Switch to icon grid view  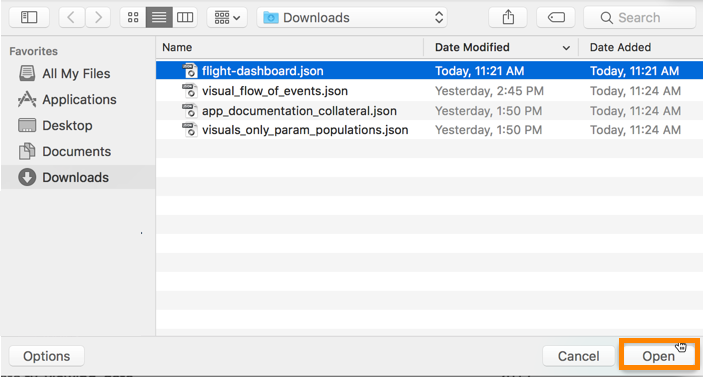coord(133,17)
